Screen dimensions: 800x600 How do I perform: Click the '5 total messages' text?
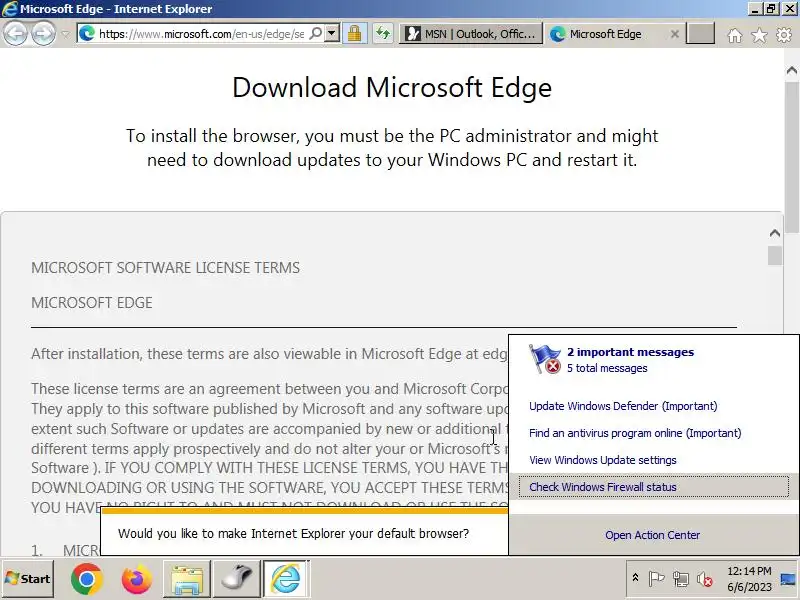point(607,368)
